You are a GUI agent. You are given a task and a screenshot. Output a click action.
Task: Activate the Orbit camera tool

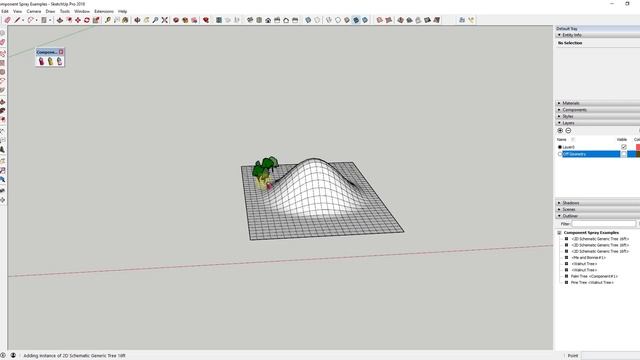(138, 20)
